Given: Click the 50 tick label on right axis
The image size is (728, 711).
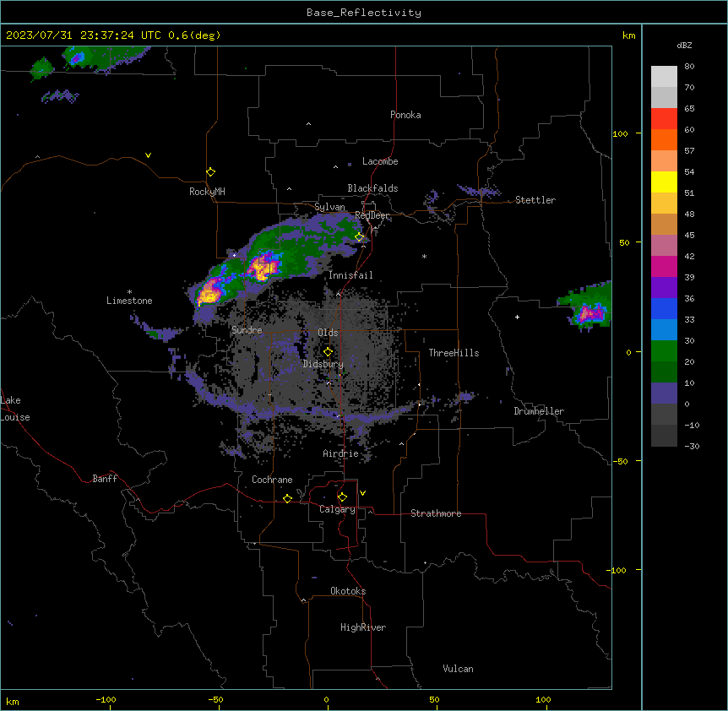Looking at the screenshot, I should click(624, 242).
